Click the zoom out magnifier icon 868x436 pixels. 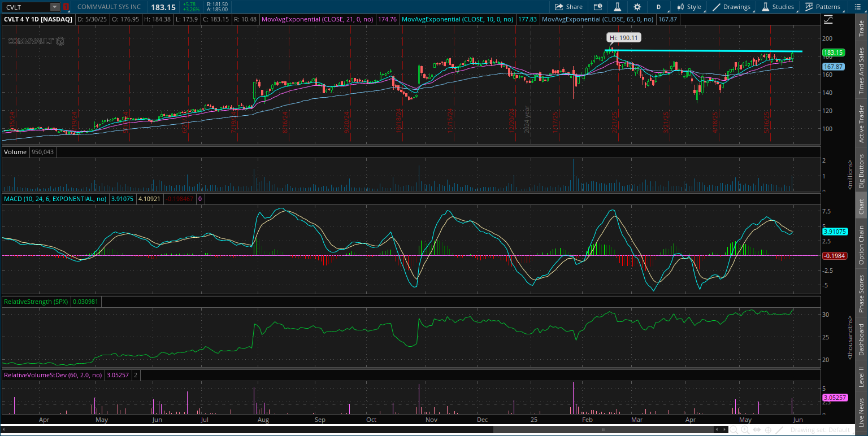[734, 430]
